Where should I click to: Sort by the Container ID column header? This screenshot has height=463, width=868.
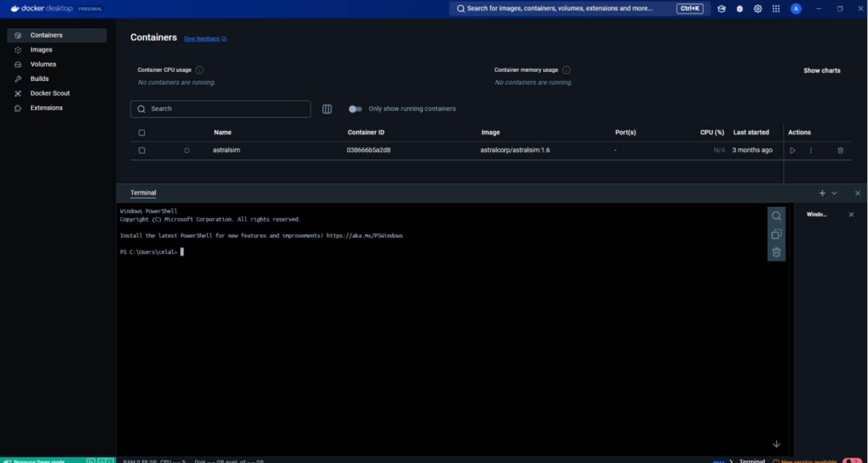[366, 133]
